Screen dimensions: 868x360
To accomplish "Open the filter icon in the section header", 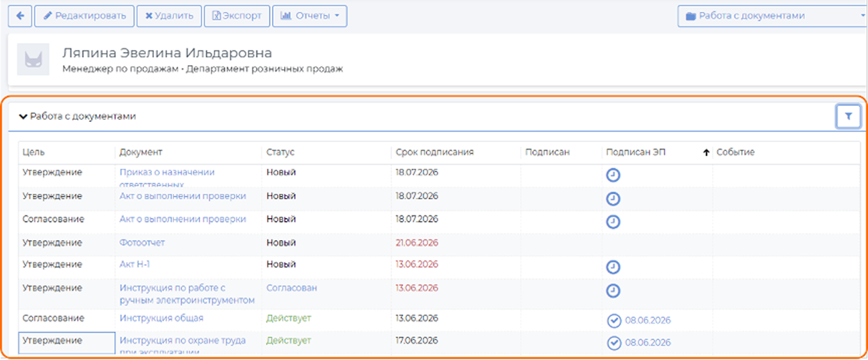I will click(x=848, y=117).
